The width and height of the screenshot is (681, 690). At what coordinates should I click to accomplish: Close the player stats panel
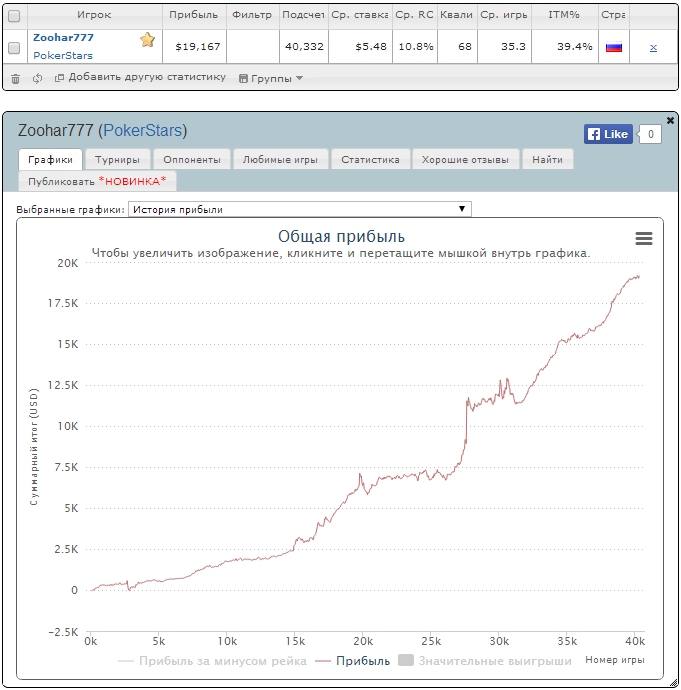pyautogui.click(x=670, y=120)
